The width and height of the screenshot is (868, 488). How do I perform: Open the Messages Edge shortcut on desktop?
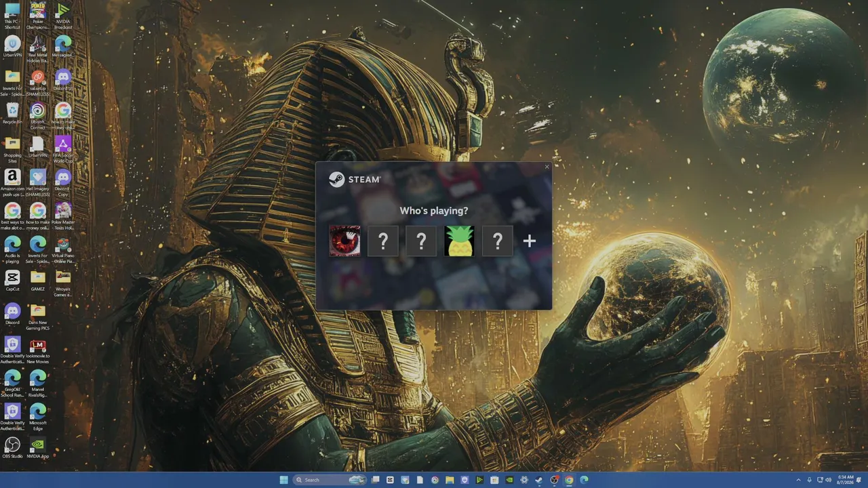pyautogui.click(x=63, y=47)
